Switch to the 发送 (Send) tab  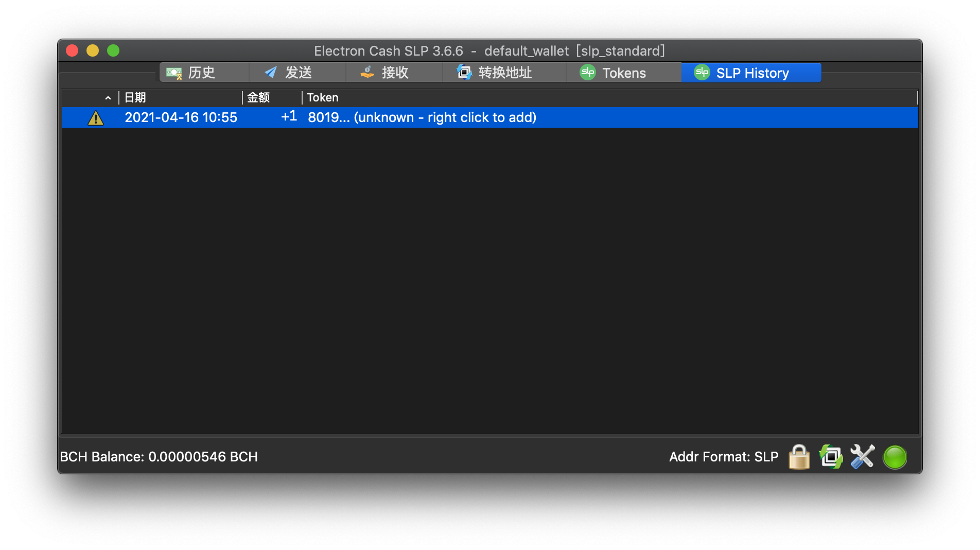(297, 73)
